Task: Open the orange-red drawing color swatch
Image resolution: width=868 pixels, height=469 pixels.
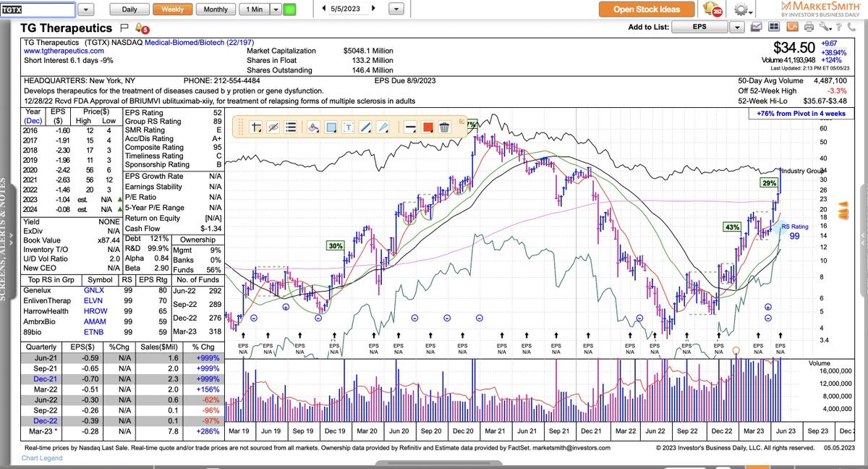Action: point(427,127)
